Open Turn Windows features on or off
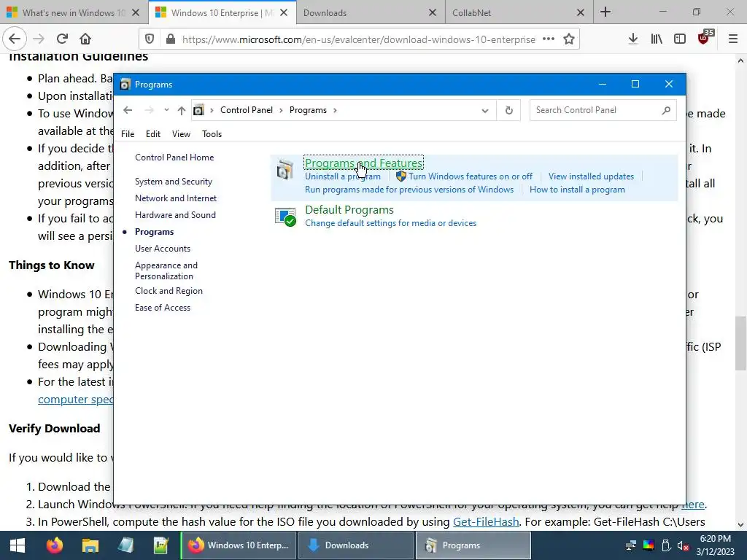747x560 pixels. [471, 176]
